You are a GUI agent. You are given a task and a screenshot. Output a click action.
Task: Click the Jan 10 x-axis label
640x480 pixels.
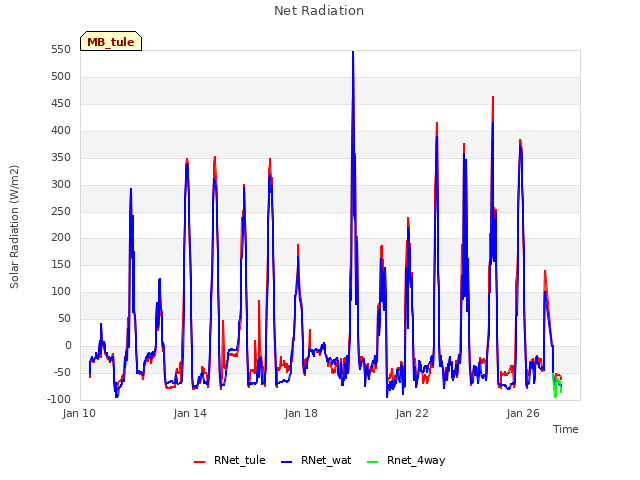point(79,413)
